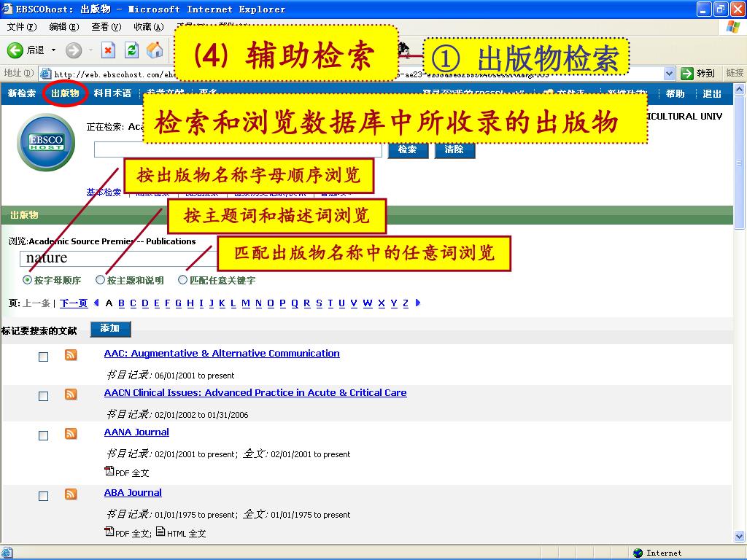747x560 pixels.
Task: Click the page icon in address bar
Action: (x=46, y=74)
